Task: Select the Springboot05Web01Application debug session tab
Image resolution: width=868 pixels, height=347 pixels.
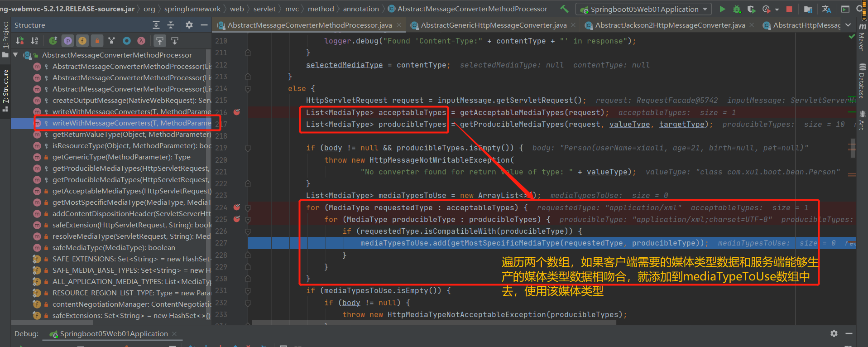Action: 114,334
